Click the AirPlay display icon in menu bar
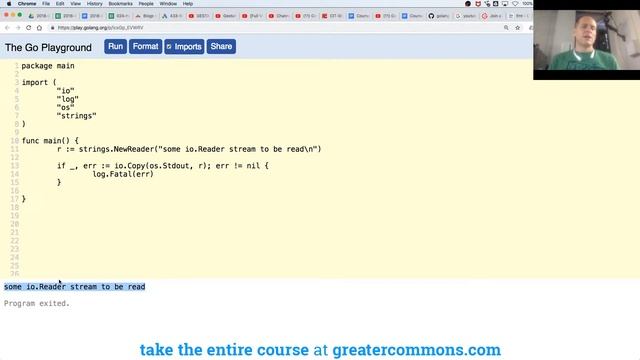 (505, 4)
